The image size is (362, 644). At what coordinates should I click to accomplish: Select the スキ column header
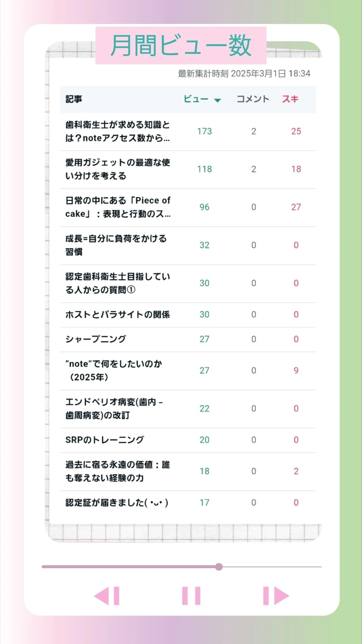tap(290, 99)
